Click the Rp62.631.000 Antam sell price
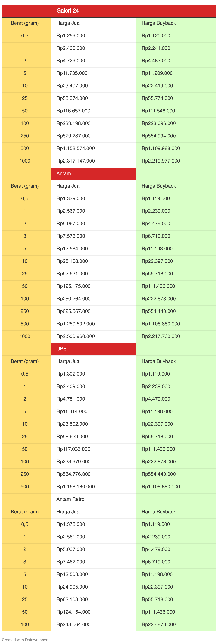The width and height of the screenshot is (218, 644). coord(72,273)
